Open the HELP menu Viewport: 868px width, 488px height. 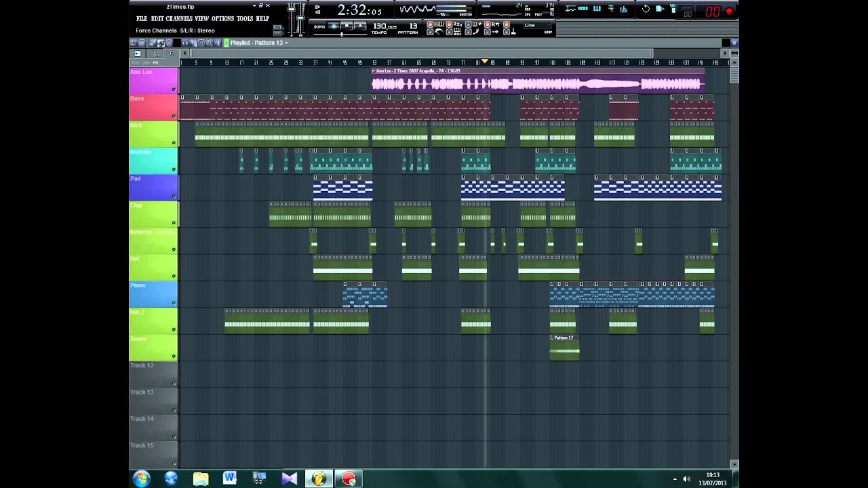click(x=262, y=18)
